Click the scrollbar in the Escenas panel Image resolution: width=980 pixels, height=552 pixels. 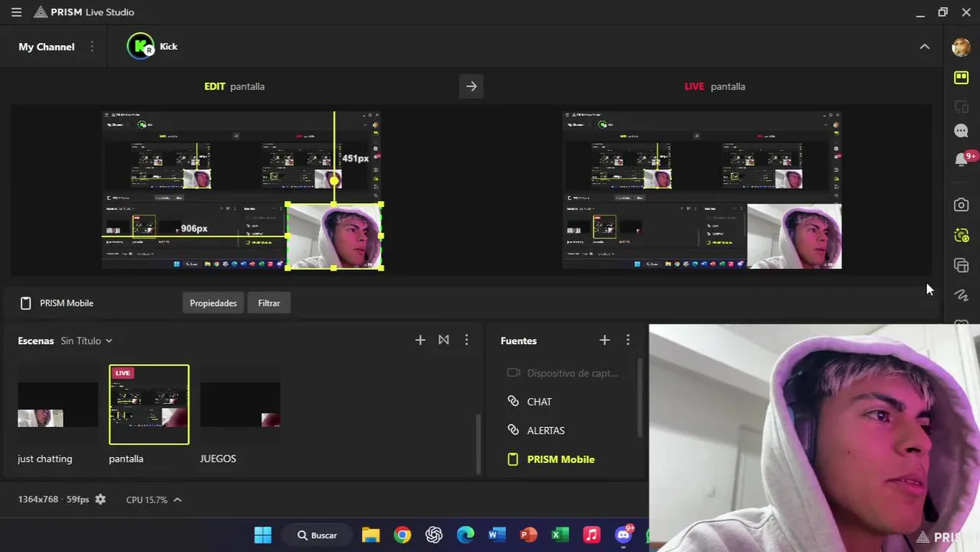click(x=478, y=445)
